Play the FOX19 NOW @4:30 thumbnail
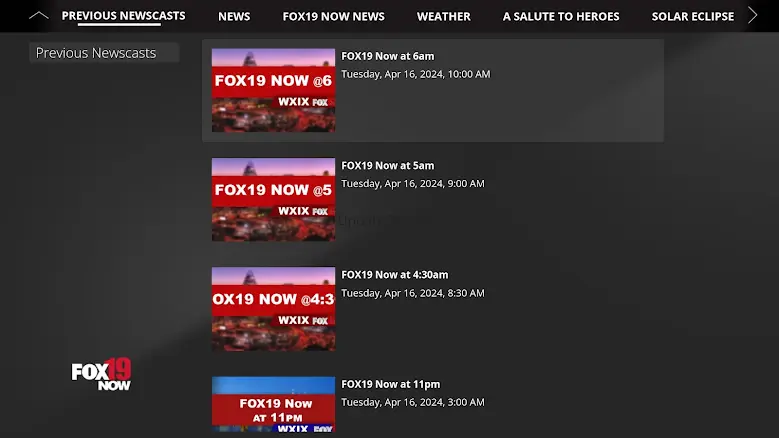 click(273, 308)
